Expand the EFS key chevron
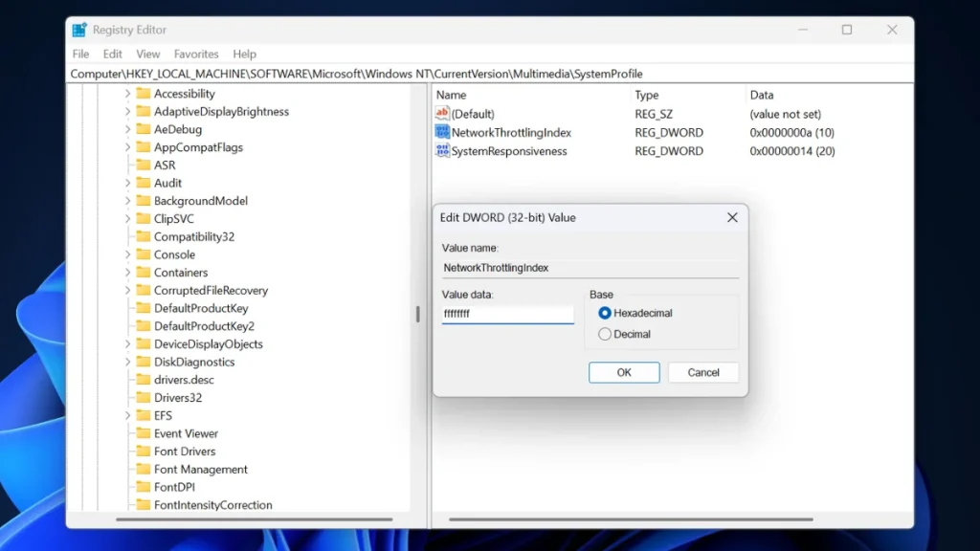Screen dimensions: 980x551 (x=127, y=415)
